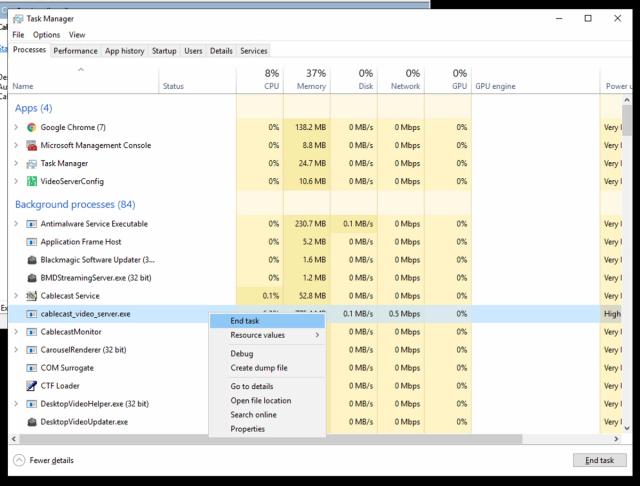
Task: Click the BMDStreamingServer.exe icon
Action: [x=31, y=278]
